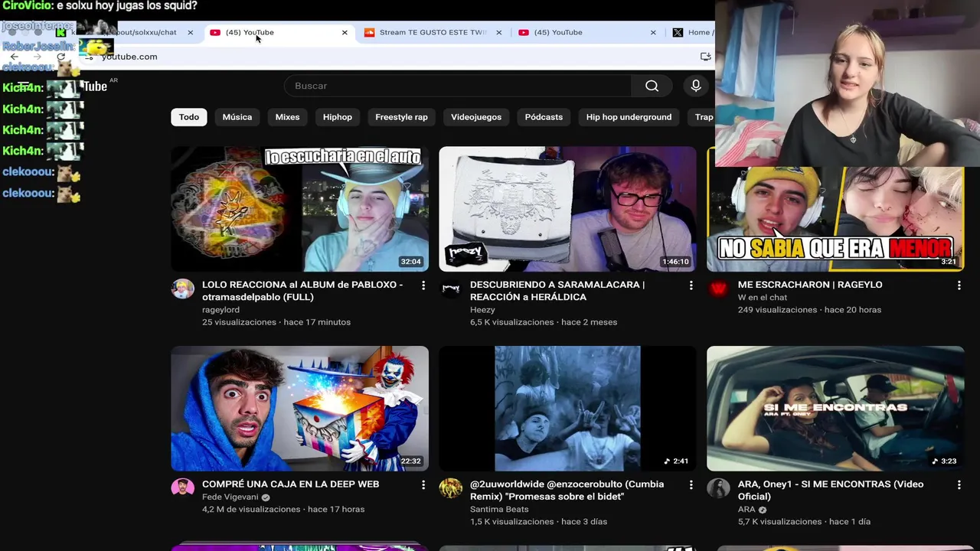Click ARA channel avatar
Image resolution: width=980 pixels, height=551 pixels.
pos(718,488)
